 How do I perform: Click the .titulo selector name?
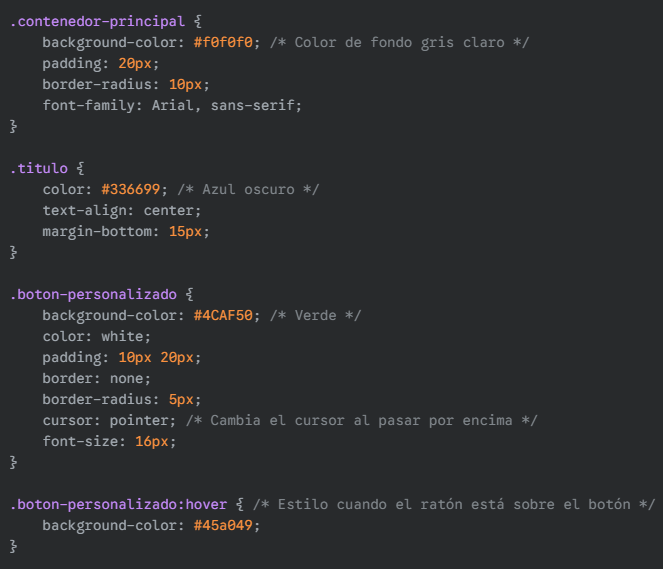pos(39,168)
